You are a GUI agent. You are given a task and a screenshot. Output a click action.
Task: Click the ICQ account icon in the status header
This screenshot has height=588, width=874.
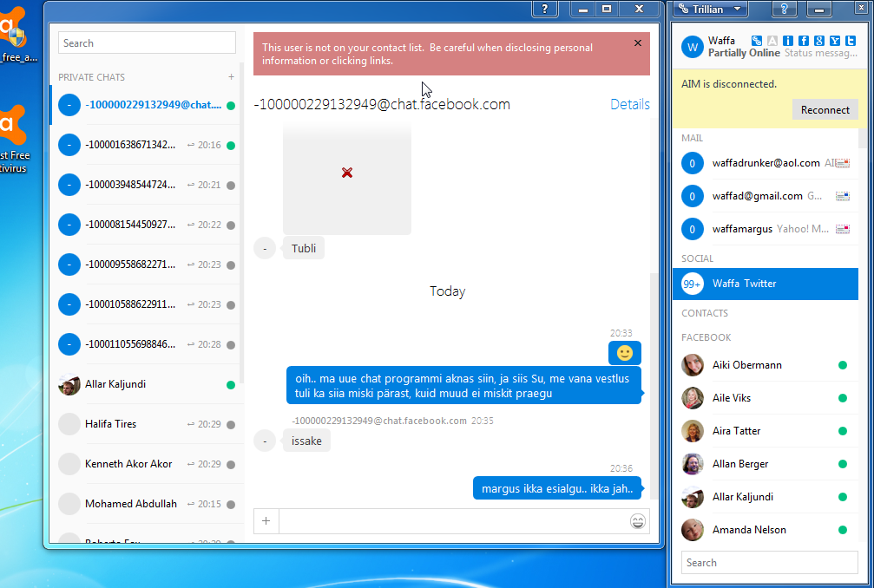coord(787,41)
